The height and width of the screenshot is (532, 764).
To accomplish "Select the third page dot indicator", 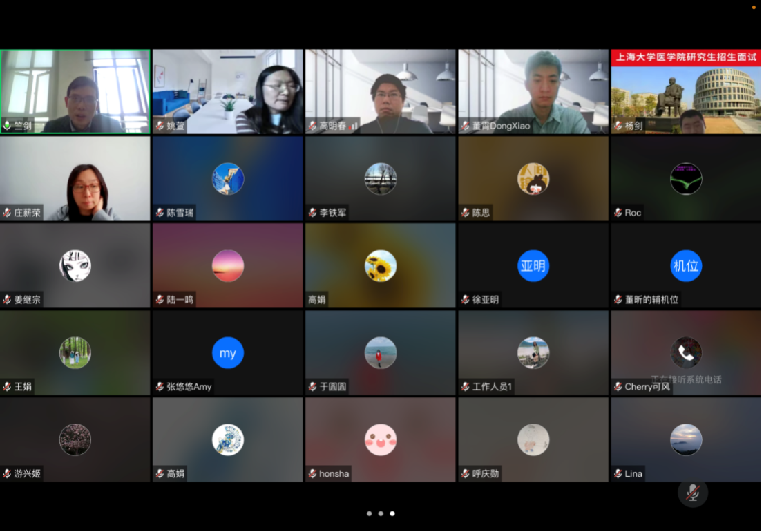I will point(392,513).
